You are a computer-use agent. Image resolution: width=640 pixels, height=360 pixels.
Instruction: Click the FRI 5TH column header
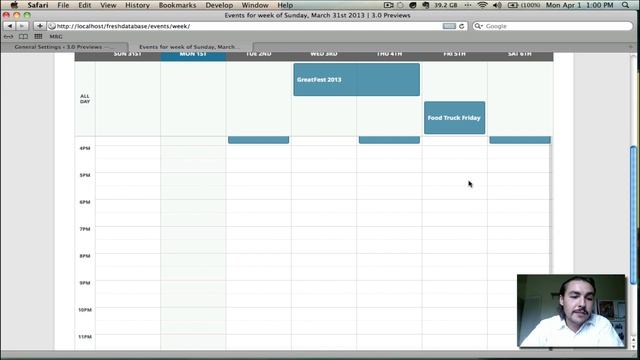[454, 55]
